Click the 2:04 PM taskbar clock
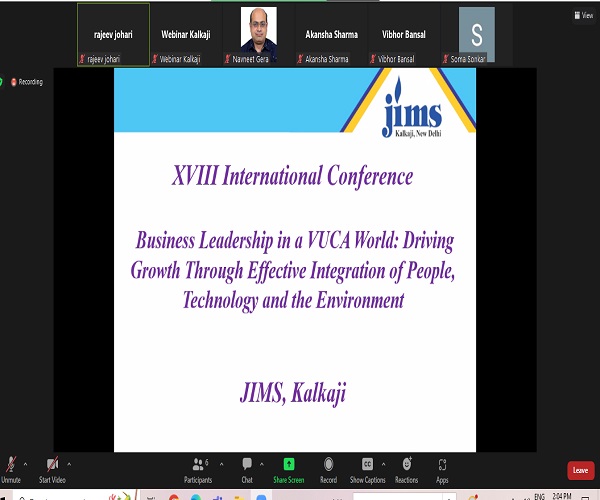The image size is (600, 500). click(562, 496)
